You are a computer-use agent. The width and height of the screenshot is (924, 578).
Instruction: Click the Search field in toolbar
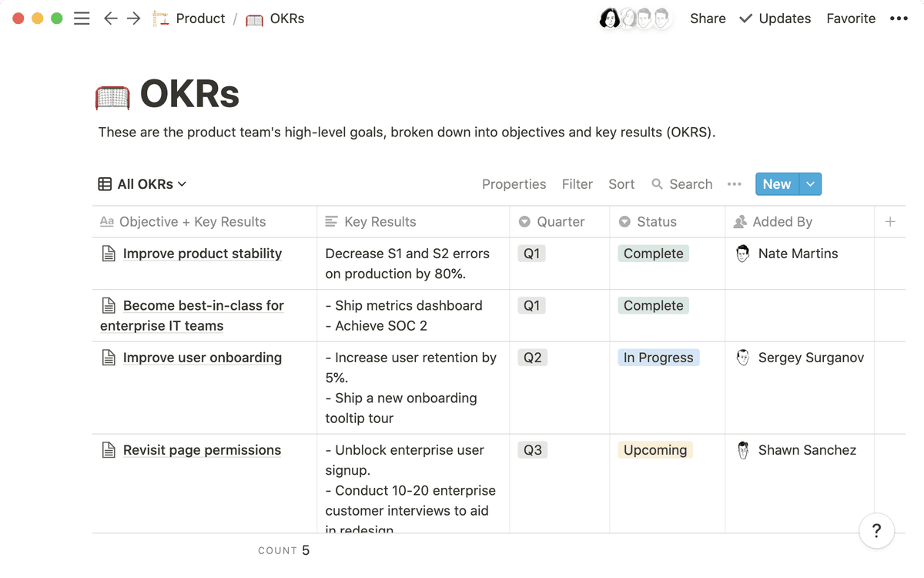[682, 184]
